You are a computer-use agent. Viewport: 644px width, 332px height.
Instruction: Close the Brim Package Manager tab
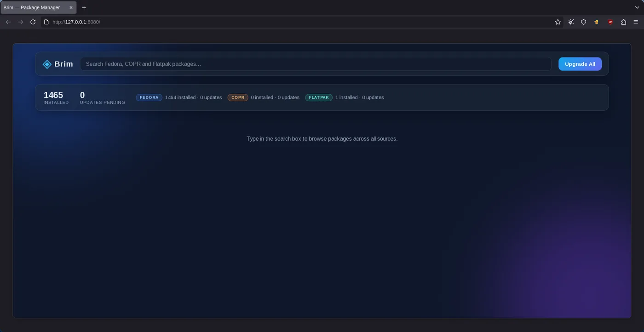71,8
